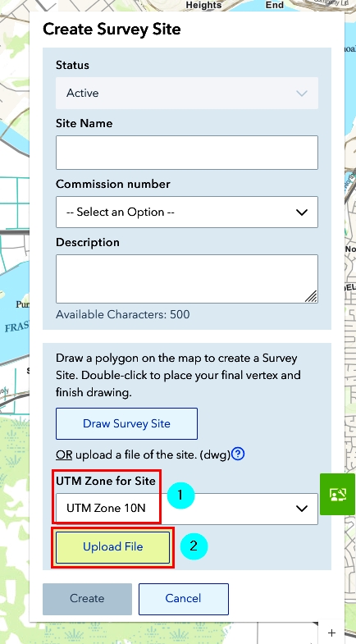
Task: Click the Description resize handle icon
Action: pyautogui.click(x=311, y=296)
